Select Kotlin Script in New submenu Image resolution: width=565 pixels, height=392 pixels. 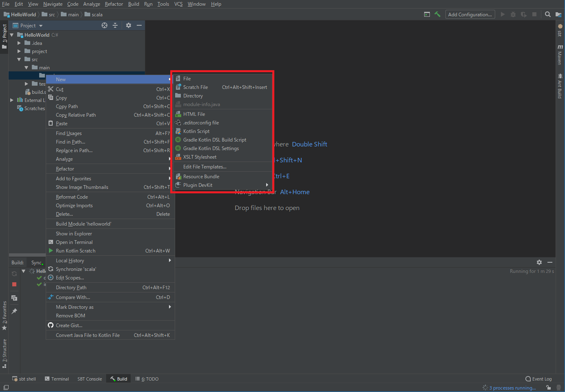point(222,131)
